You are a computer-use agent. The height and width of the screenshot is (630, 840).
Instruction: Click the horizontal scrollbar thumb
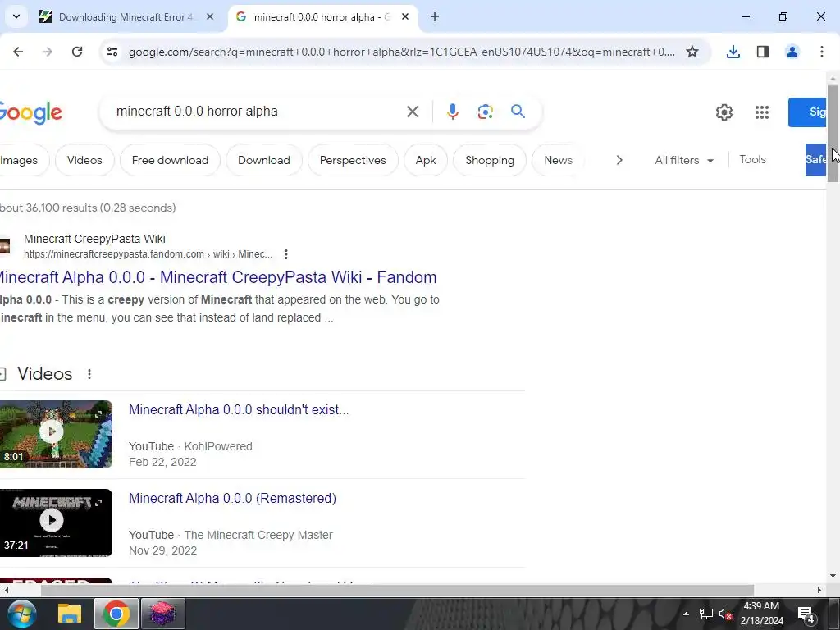coord(398,590)
